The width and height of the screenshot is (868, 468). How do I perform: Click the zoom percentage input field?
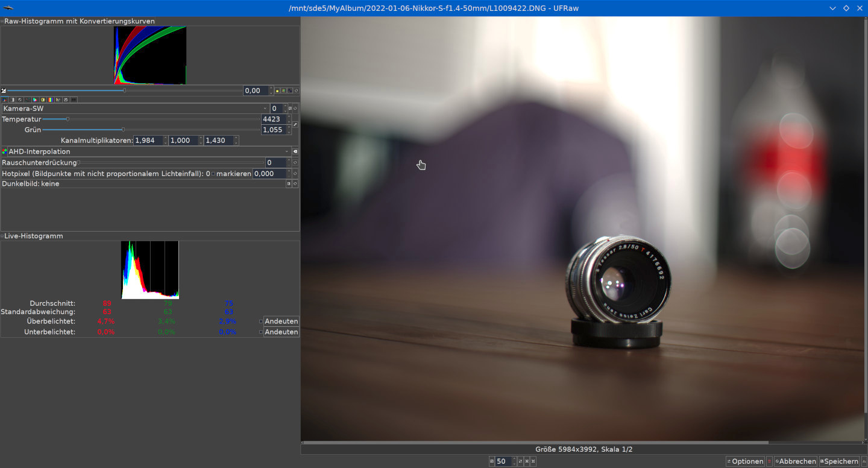[503, 461]
